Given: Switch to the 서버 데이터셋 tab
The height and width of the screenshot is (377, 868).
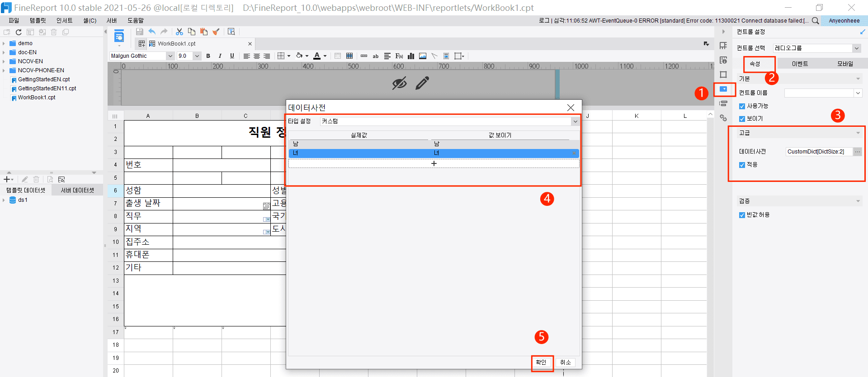Looking at the screenshot, I should pos(77,191).
